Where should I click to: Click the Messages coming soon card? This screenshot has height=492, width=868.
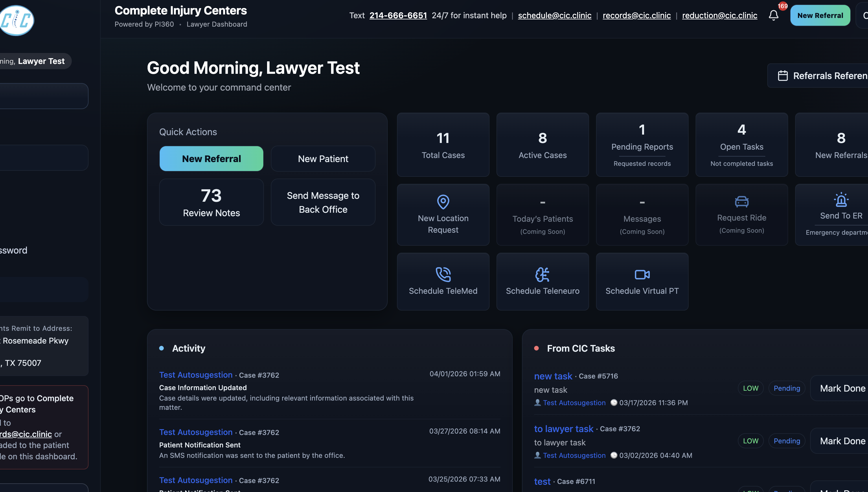tap(642, 214)
